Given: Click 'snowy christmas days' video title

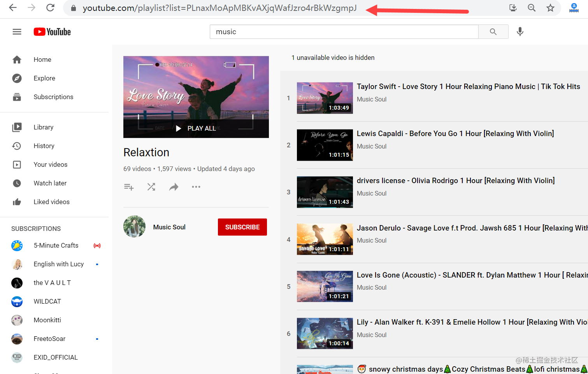Looking at the screenshot, I should pyautogui.click(x=472, y=369).
